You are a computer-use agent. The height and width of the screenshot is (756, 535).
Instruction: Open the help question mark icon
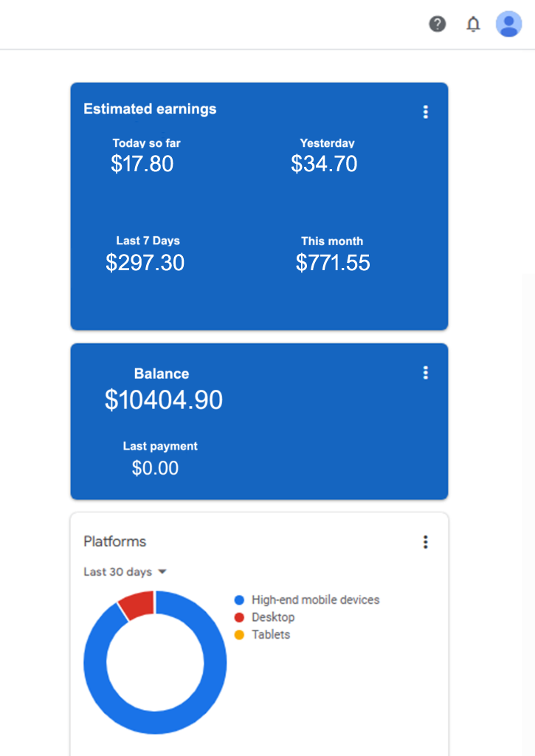pyautogui.click(x=438, y=24)
